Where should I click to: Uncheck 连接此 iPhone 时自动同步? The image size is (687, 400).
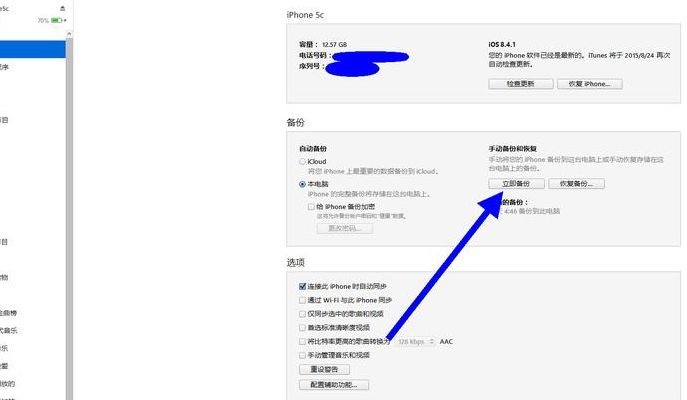pyautogui.click(x=302, y=286)
